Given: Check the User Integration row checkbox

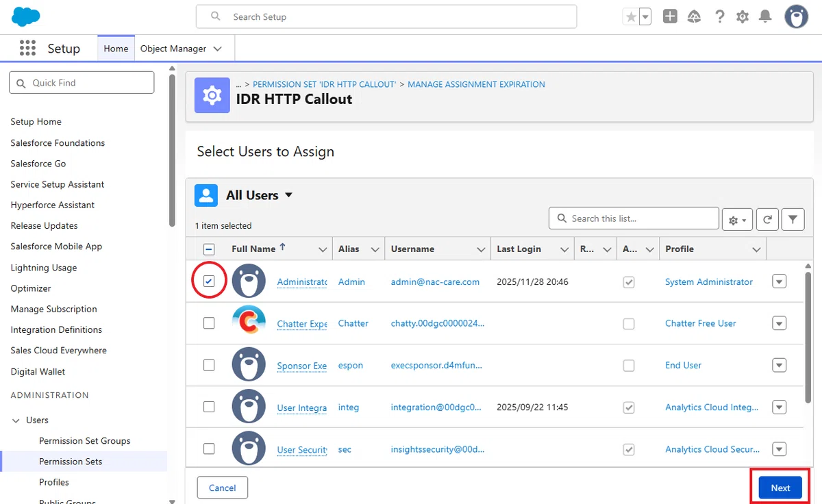Looking at the screenshot, I should [209, 407].
